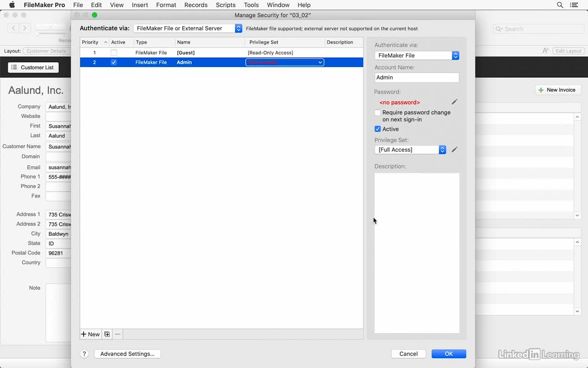The width and height of the screenshot is (588, 368).
Task: Sort by Priority column header
Action: tap(94, 42)
